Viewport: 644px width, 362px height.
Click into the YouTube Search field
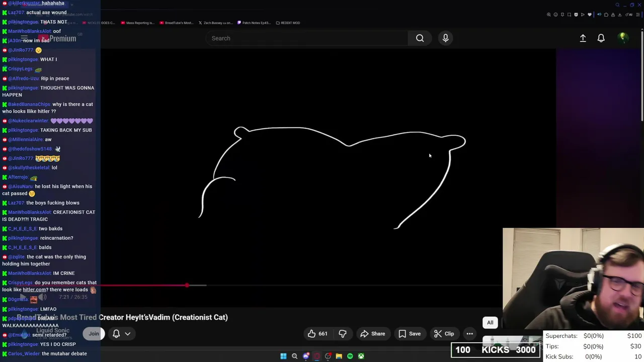307,38
